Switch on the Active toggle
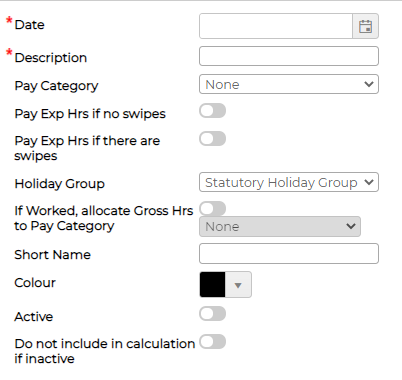This screenshot has height=380, width=402. tap(213, 314)
